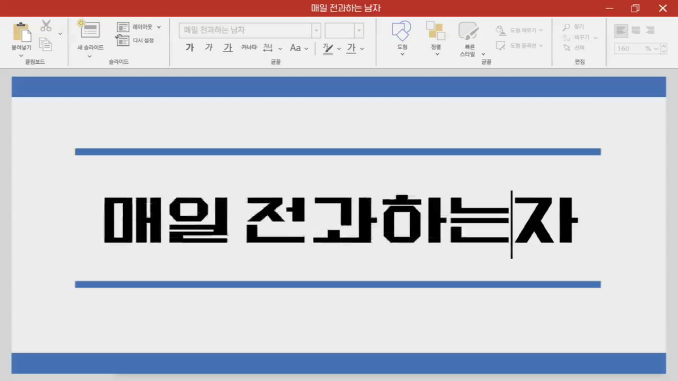Click the Copy icon

45,44
